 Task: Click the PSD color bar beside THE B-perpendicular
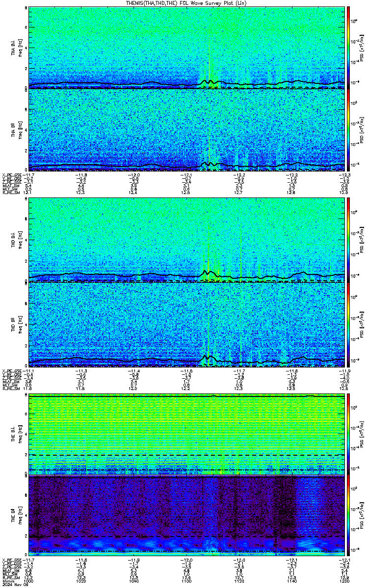pos(348,434)
